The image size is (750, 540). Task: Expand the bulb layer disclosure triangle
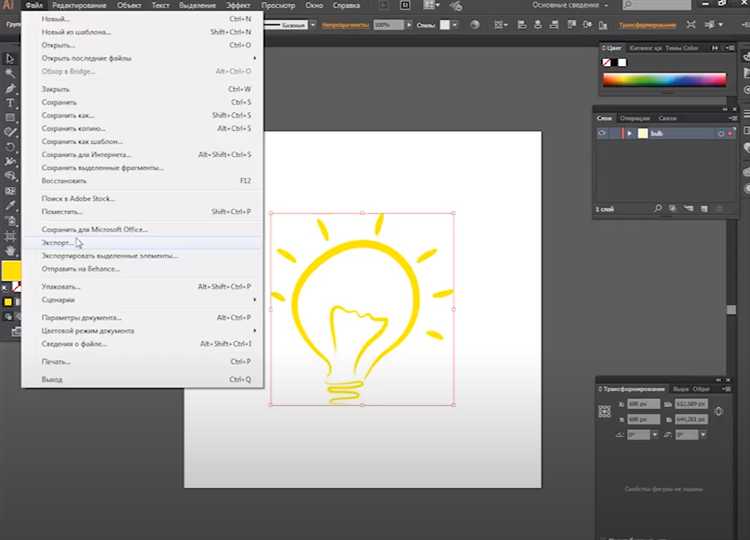pos(629,133)
